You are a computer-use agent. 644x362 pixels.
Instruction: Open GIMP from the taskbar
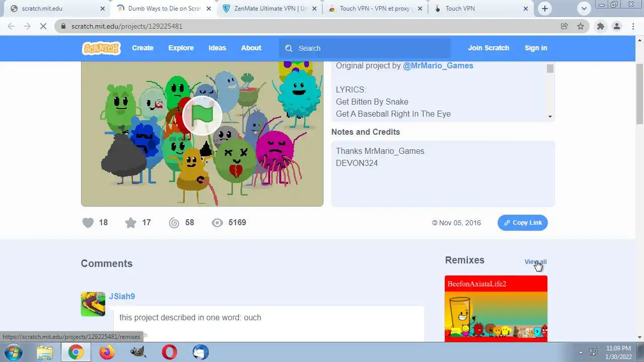coord(138,352)
